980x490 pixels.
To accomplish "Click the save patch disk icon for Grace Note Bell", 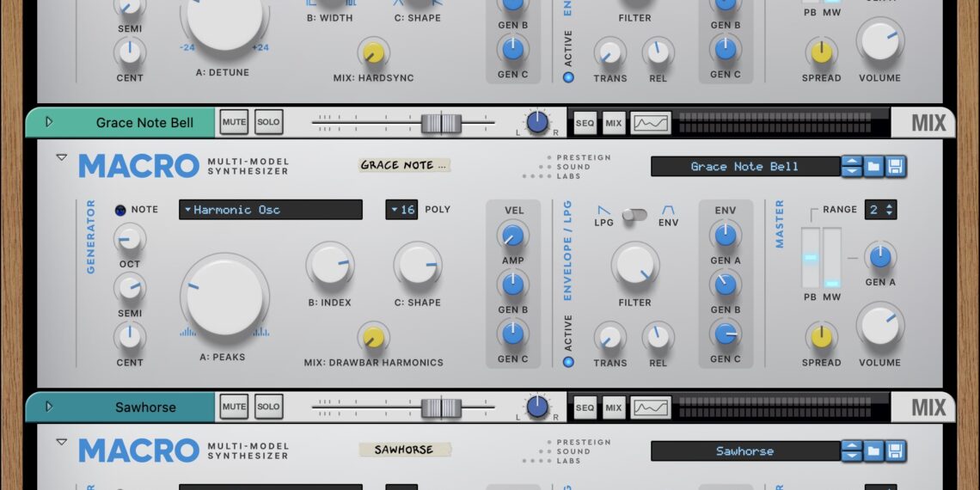I will 896,167.
